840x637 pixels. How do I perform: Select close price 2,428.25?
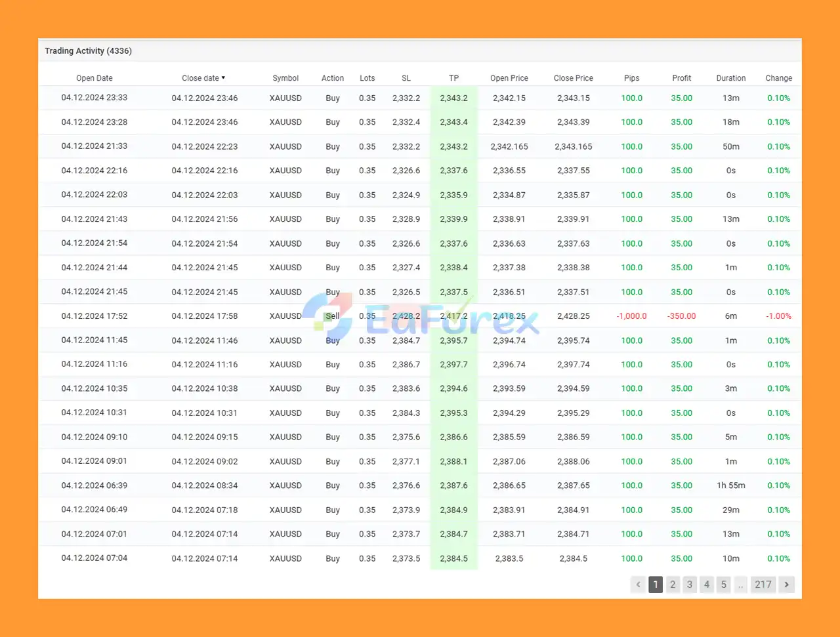574,316
